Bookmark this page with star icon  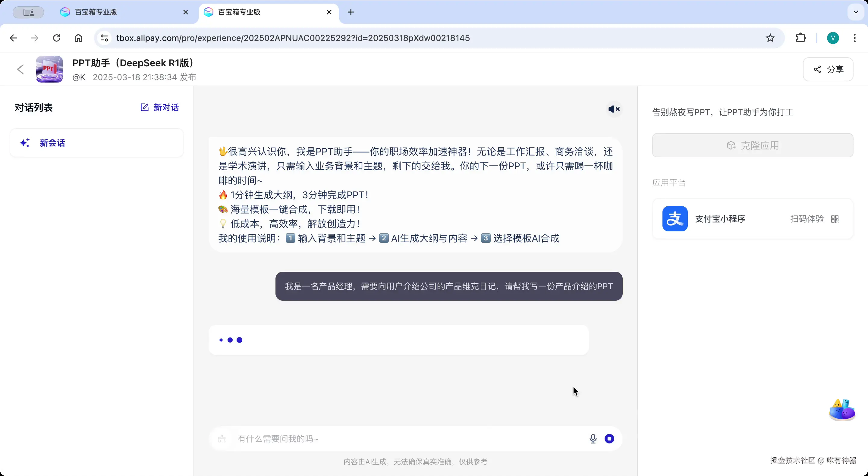pyautogui.click(x=770, y=38)
